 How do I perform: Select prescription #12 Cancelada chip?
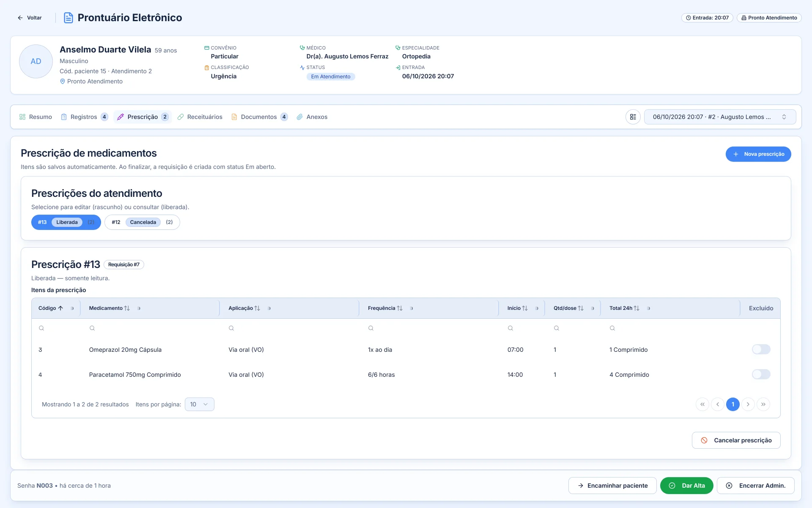pyautogui.click(x=142, y=222)
